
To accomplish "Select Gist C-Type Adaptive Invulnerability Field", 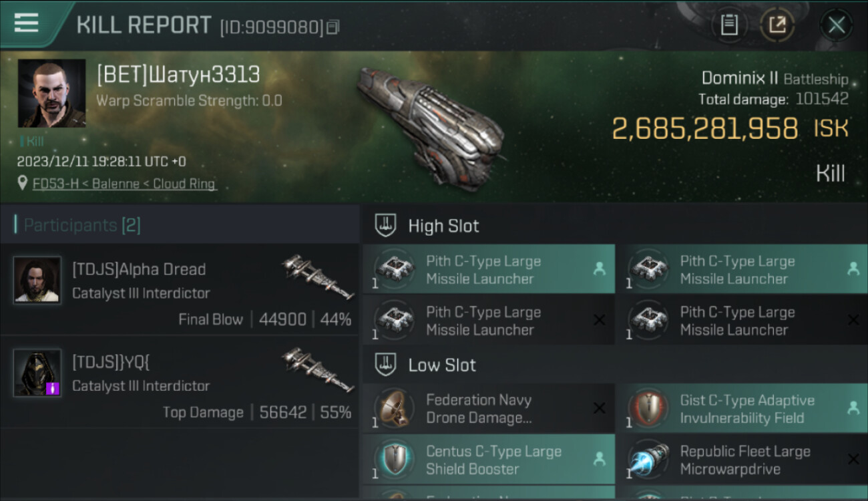I will 742,409.
